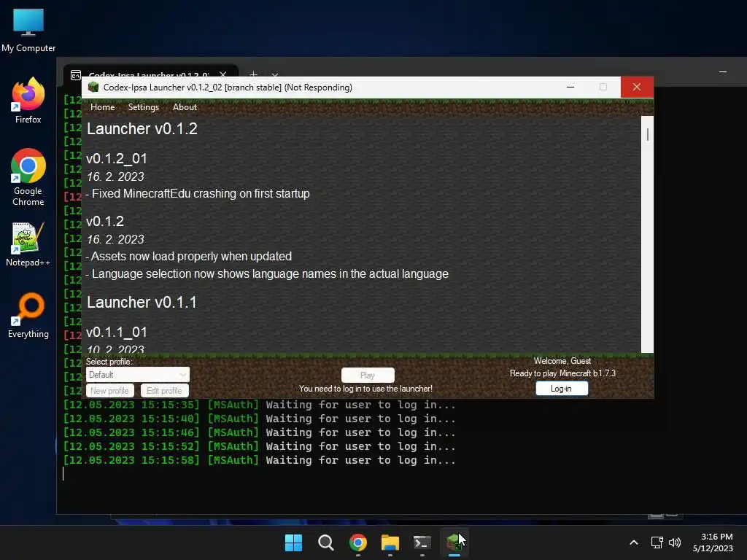Image resolution: width=747 pixels, height=560 pixels.
Task: Select the Firefox desktop shortcut
Action: click(x=28, y=101)
